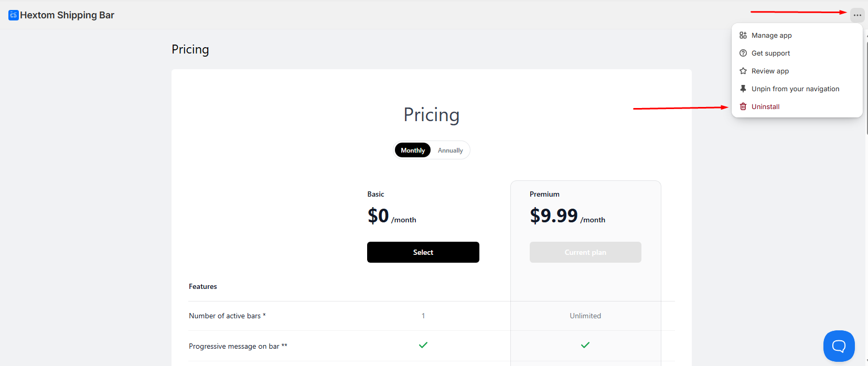Switch billing to Monthly
This screenshot has width=868, height=366.
click(413, 150)
